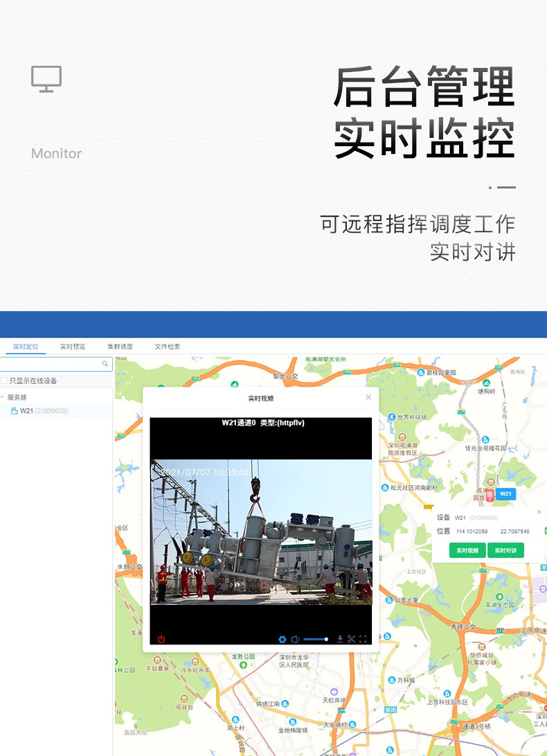This screenshot has height=756, width=547.
Task: Mute the video with speaker icon
Action: tap(295, 639)
